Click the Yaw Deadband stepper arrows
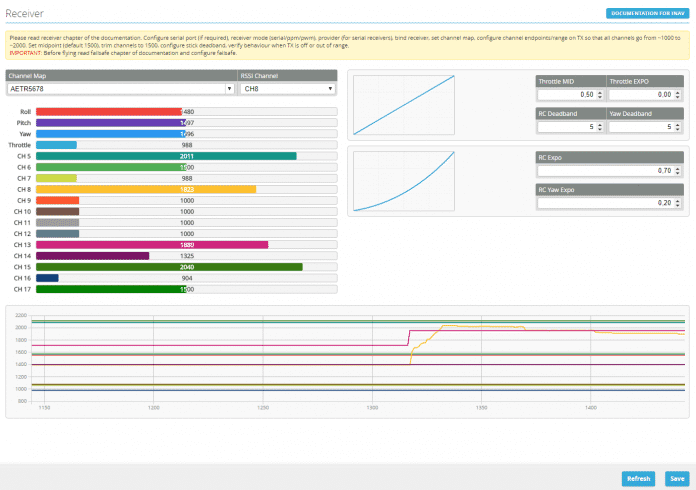 tap(680, 127)
